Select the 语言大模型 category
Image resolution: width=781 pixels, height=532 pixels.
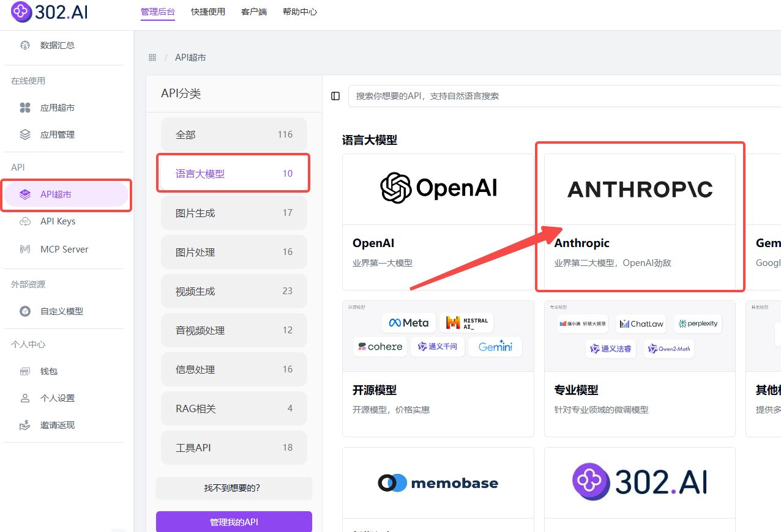pos(234,174)
